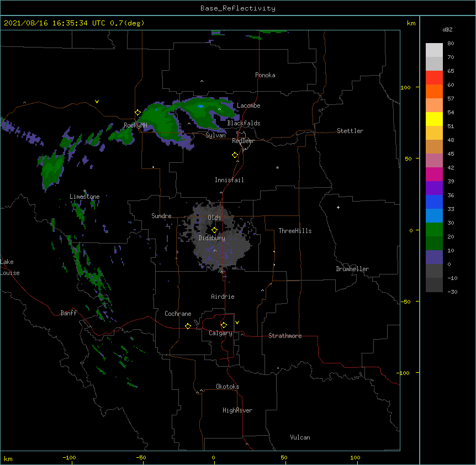Pick the magenta 39-42 dBZ legend swatch
Image resolution: width=476 pixels, height=465 pixels.
tap(434, 174)
